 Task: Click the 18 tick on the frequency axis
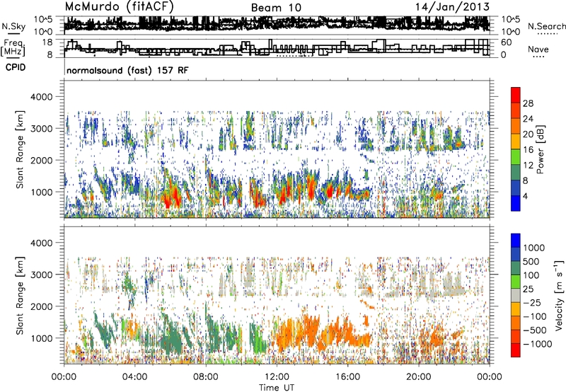pos(47,42)
